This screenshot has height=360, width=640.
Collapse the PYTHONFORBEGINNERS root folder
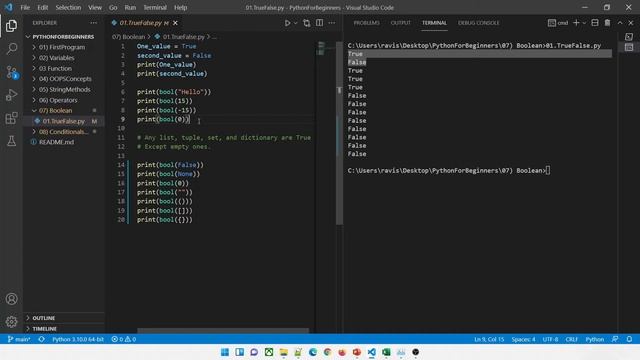(63, 37)
